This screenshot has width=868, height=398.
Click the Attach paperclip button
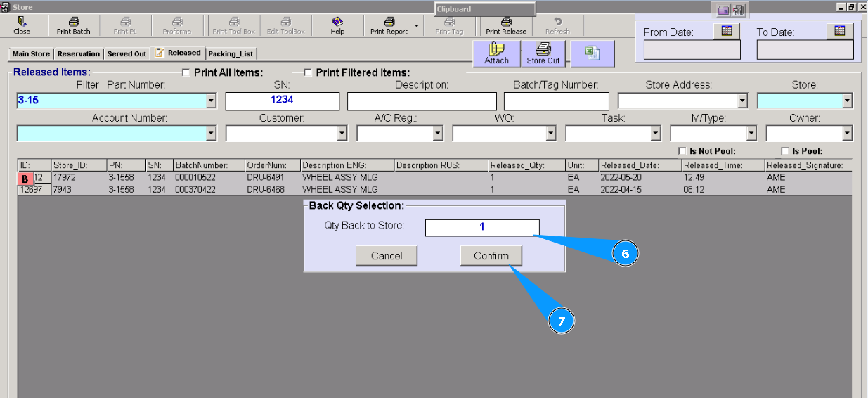point(497,53)
